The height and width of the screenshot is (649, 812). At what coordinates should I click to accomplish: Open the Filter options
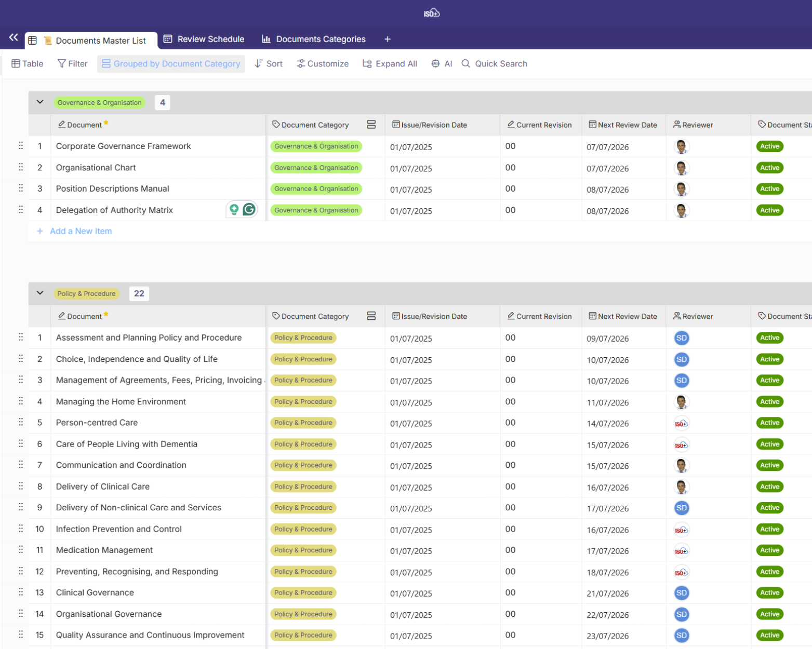[72, 64]
